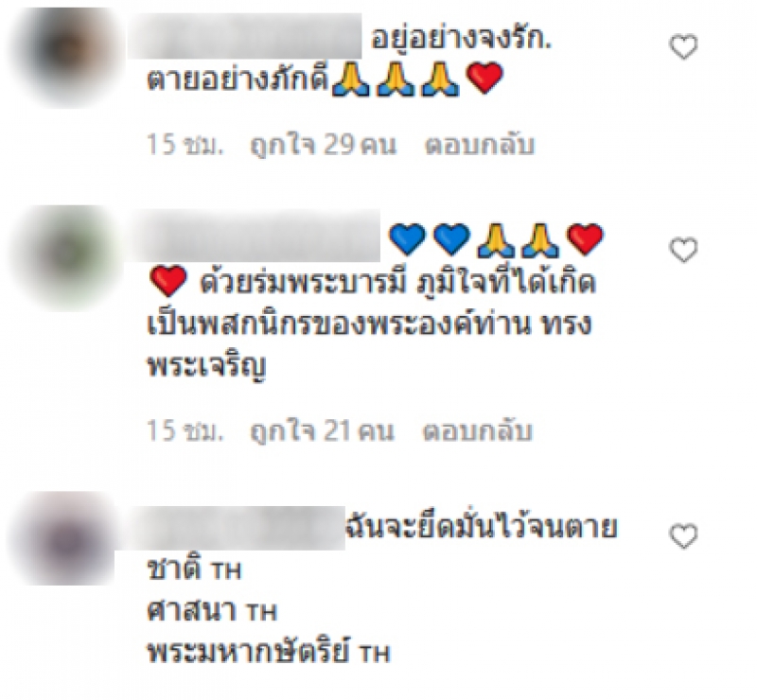This screenshot has width=757, height=700.
Task: Click the text "เป็นพสกนิกรของพระองค์ท่าน"
Action: tap(338, 323)
